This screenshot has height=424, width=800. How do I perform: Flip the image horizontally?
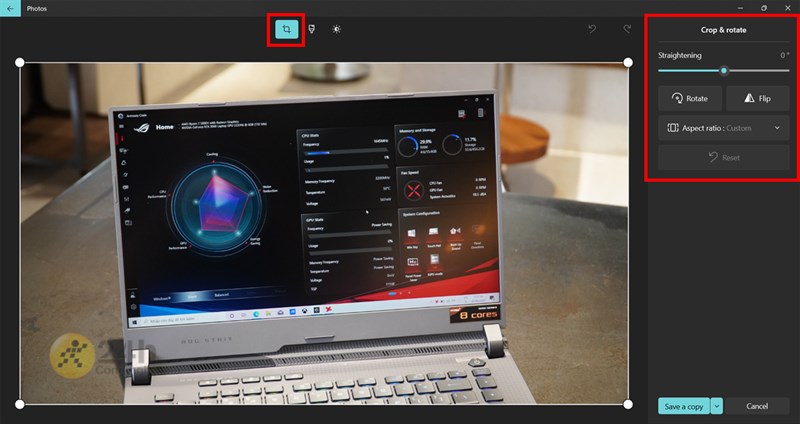757,99
